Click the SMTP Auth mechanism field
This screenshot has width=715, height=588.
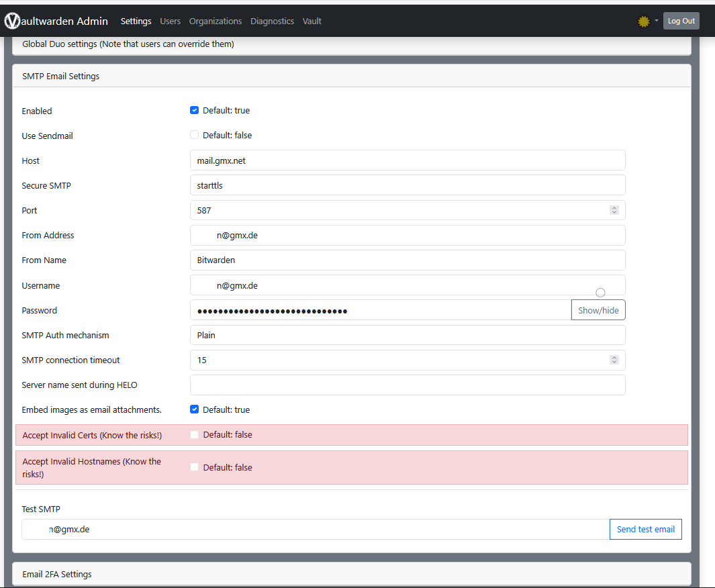coord(408,335)
